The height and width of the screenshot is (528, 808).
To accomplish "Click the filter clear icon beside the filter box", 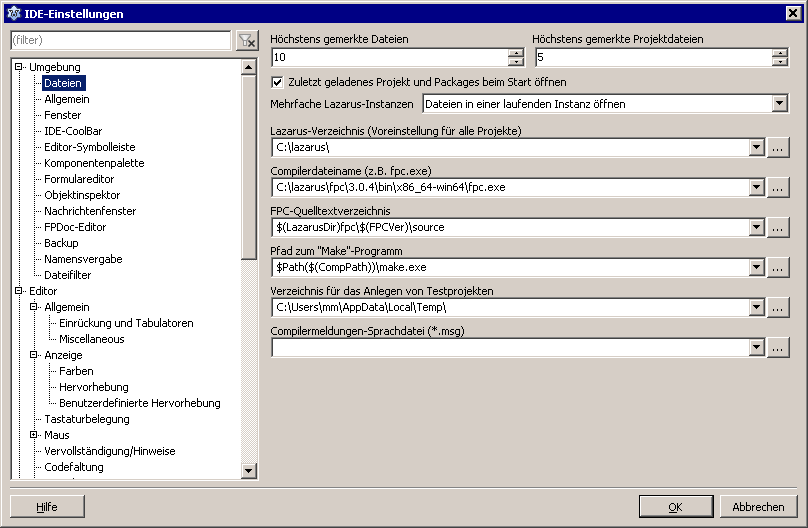I will point(247,41).
